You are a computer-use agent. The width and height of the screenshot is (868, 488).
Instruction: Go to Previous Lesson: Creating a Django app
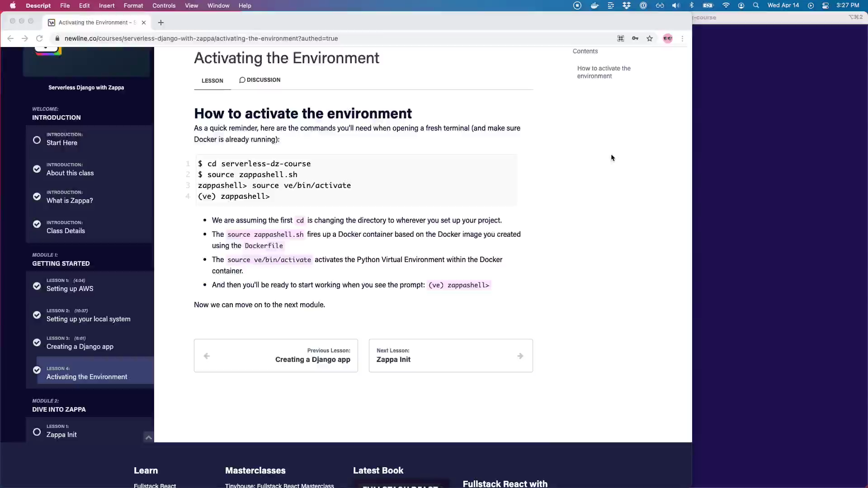pyautogui.click(x=276, y=356)
